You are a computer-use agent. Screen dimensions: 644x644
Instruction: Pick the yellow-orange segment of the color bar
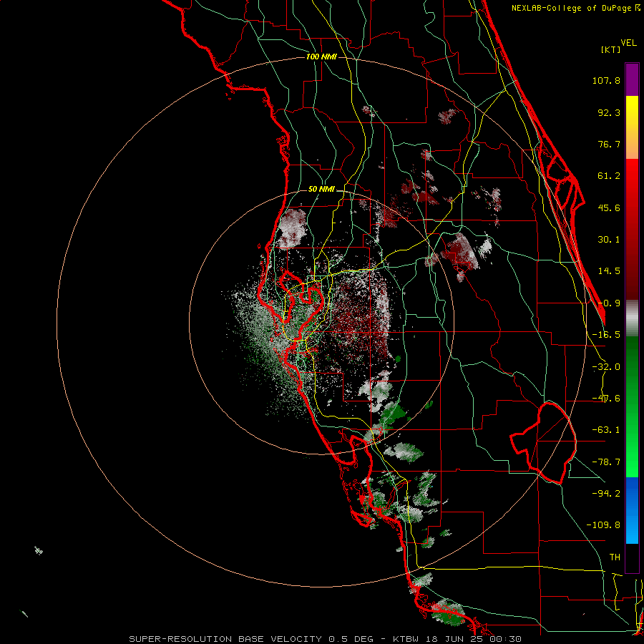tap(632, 127)
